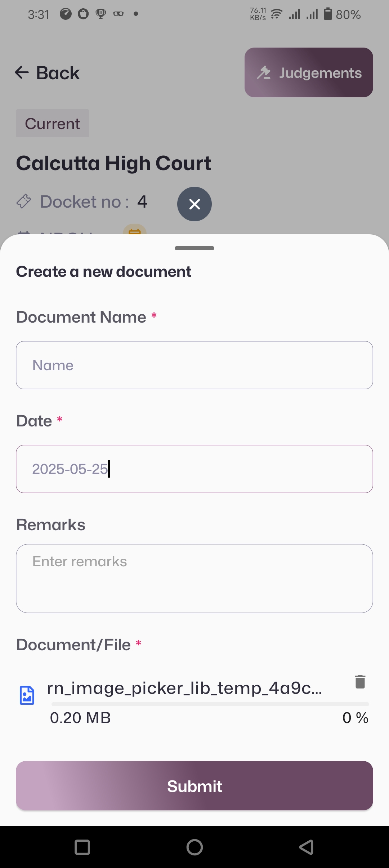Tap the docket ticket icon

click(24, 201)
